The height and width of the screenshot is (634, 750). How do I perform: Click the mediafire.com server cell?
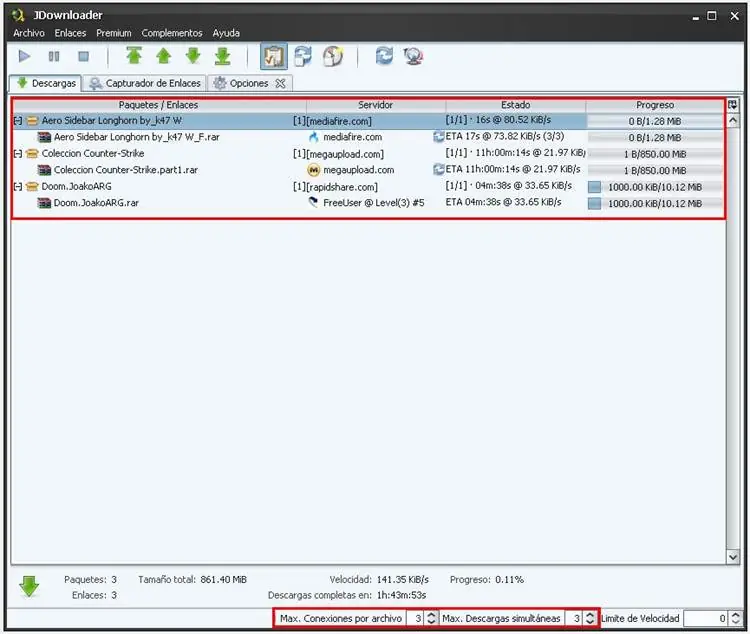point(353,137)
